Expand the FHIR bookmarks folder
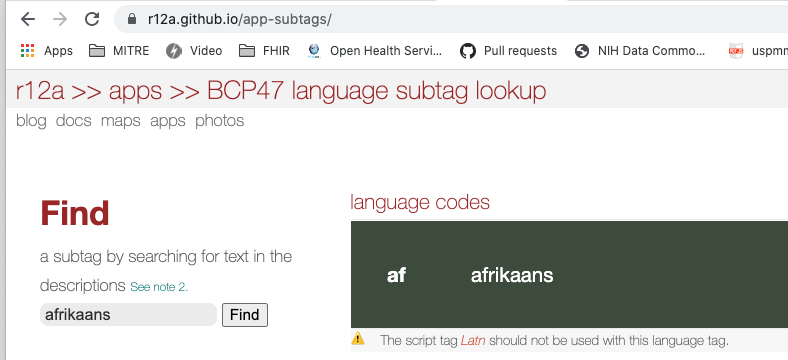The image size is (788, 360). (x=264, y=51)
